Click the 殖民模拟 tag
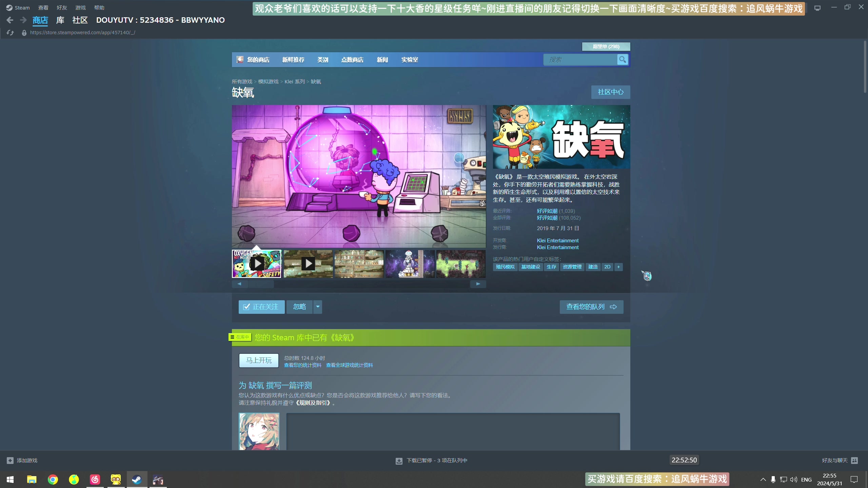This screenshot has height=488, width=868. [x=505, y=267]
